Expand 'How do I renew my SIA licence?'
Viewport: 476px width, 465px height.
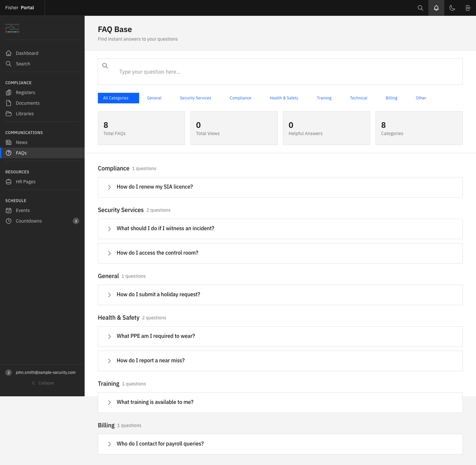(x=155, y=187)
